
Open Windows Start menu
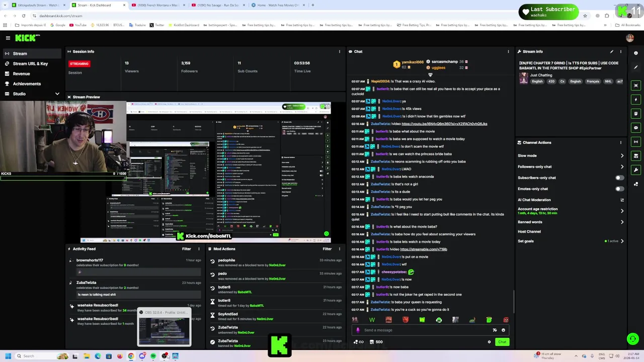8,356
